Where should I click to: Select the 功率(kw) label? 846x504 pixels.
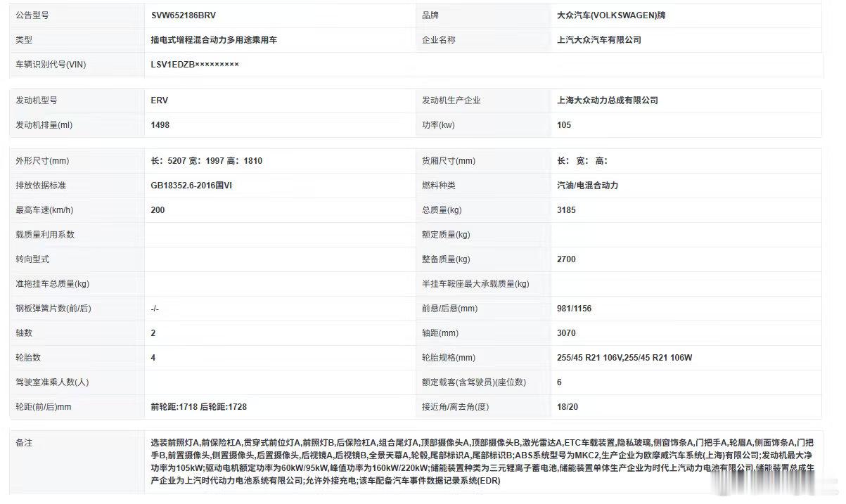437,125
